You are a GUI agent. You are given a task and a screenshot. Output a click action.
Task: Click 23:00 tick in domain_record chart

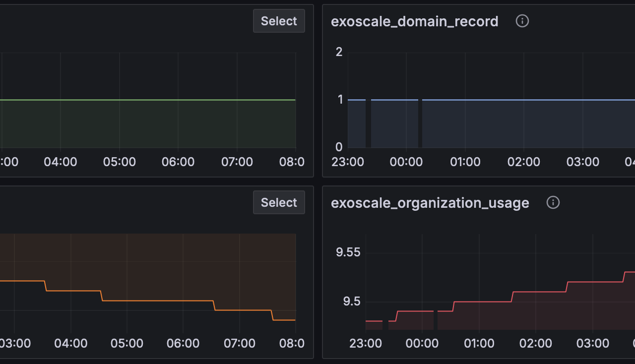click(348, 162)
